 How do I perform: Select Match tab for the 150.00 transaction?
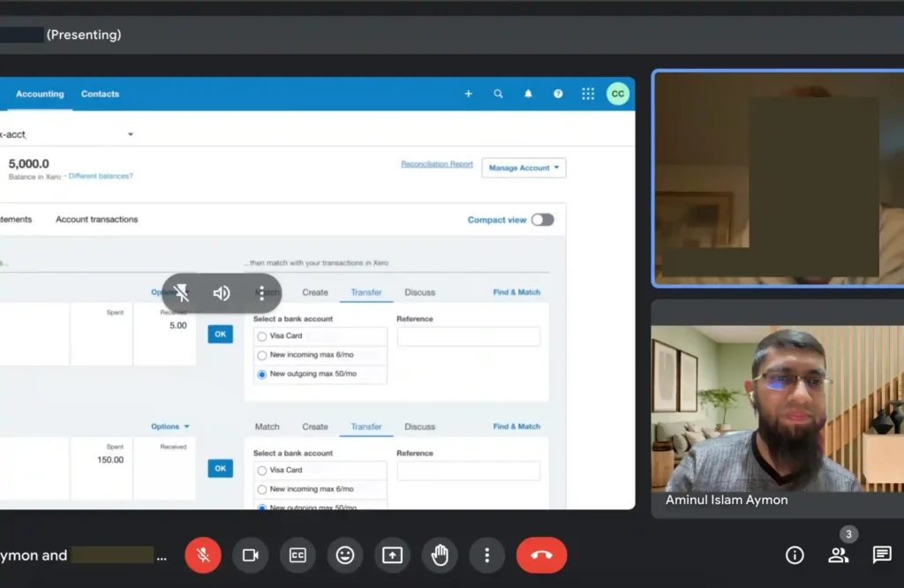267,426
